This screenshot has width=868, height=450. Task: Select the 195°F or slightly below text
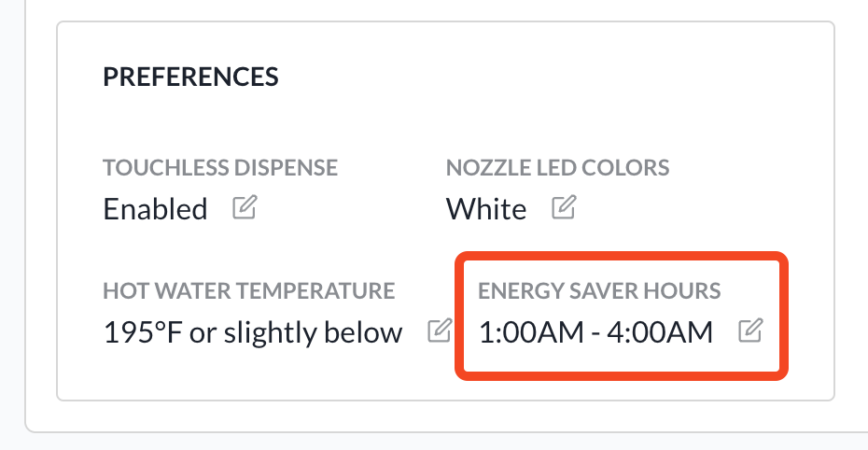point(253,332)
